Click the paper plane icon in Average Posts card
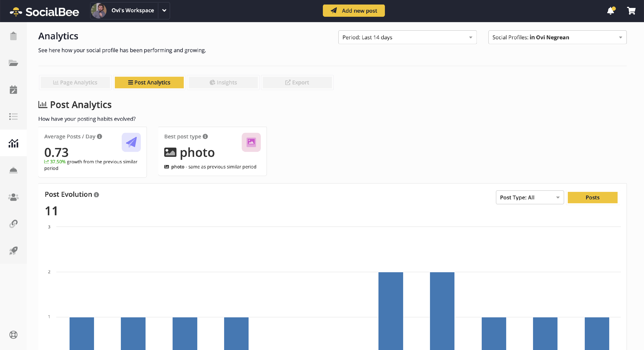The width and height of the screenshot is (644, 350). [x=131, y=142]
